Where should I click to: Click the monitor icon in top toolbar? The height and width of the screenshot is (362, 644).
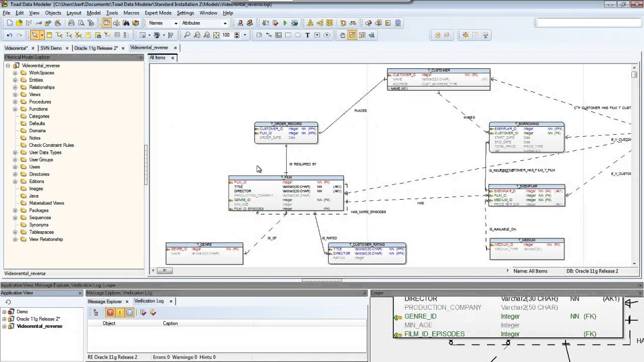(x=398, y=23)
